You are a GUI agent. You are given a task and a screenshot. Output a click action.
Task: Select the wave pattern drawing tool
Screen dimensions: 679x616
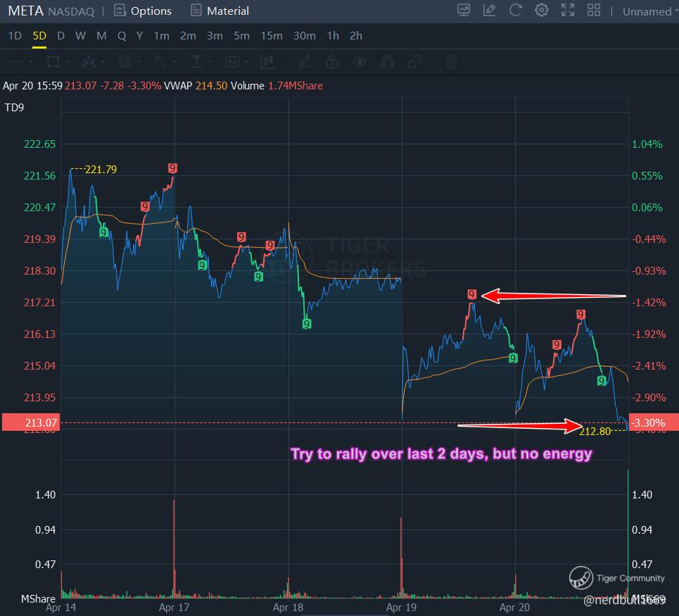(x=89, y=62)
